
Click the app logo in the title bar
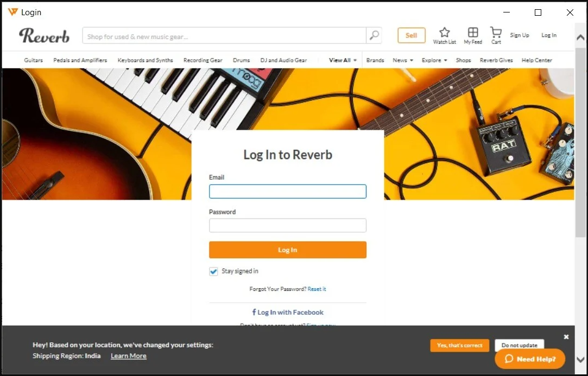(12, 12)
